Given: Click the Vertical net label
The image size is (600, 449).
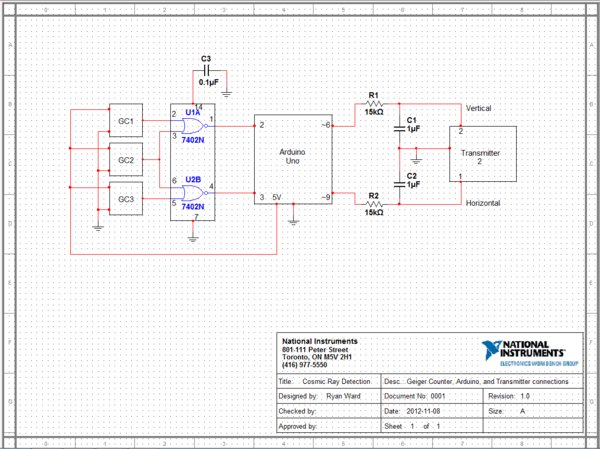Looking at the screenshot, I should click(x=478, y=108).
